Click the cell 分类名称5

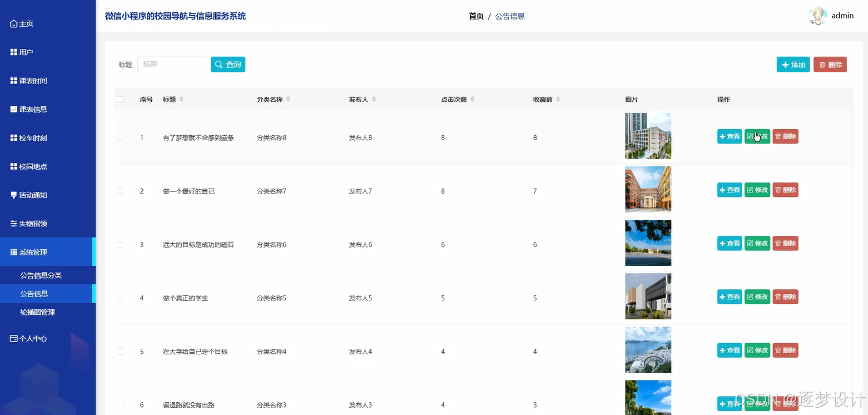click(271, 298)
